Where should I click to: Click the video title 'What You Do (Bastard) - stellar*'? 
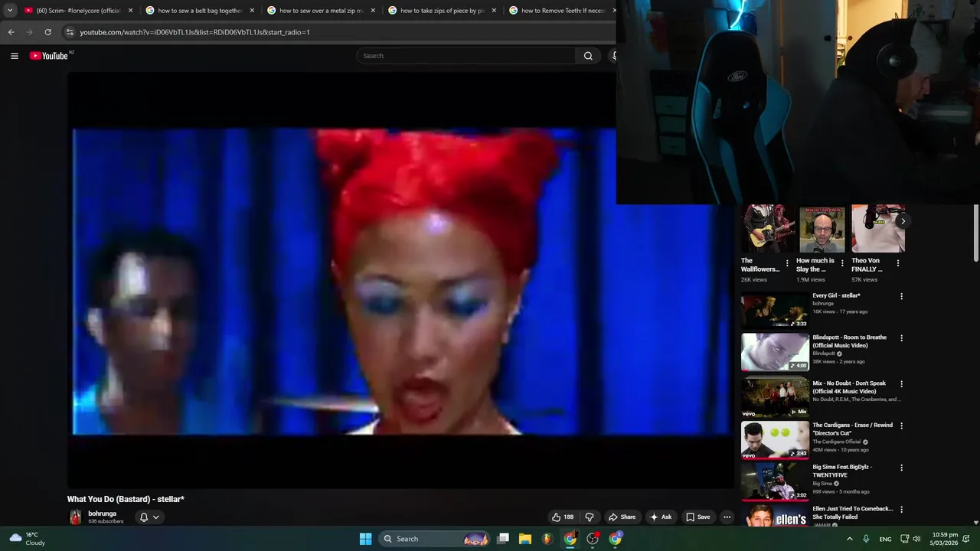tap(126, 499)
